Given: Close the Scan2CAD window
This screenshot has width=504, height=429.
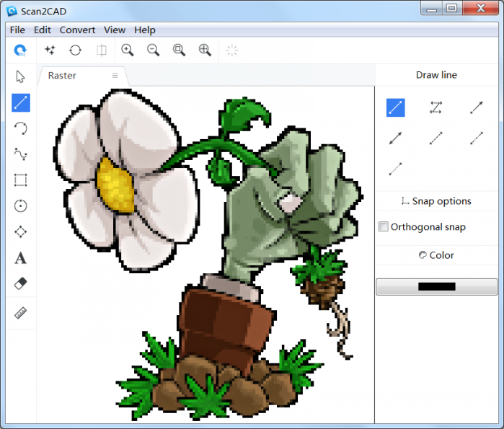Looking at the screenshot, I should pyautogui.click(x=481, y=9).
